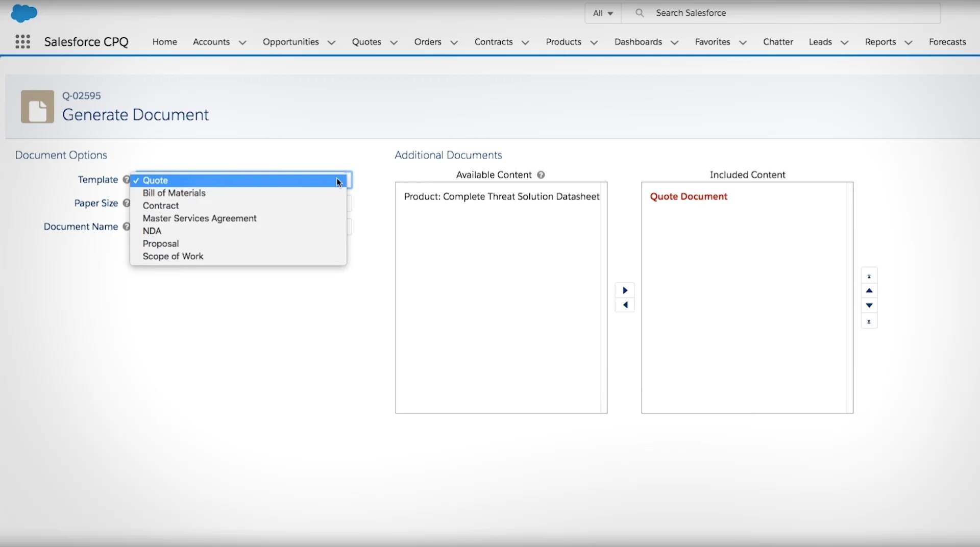Expand the Leads nav dropdown chevron
The width and height of the screenshot is (980, 547).
[844, 42]
